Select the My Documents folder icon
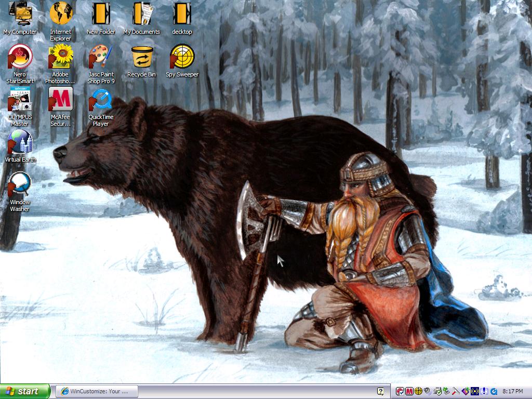 (x=141, y=18)
